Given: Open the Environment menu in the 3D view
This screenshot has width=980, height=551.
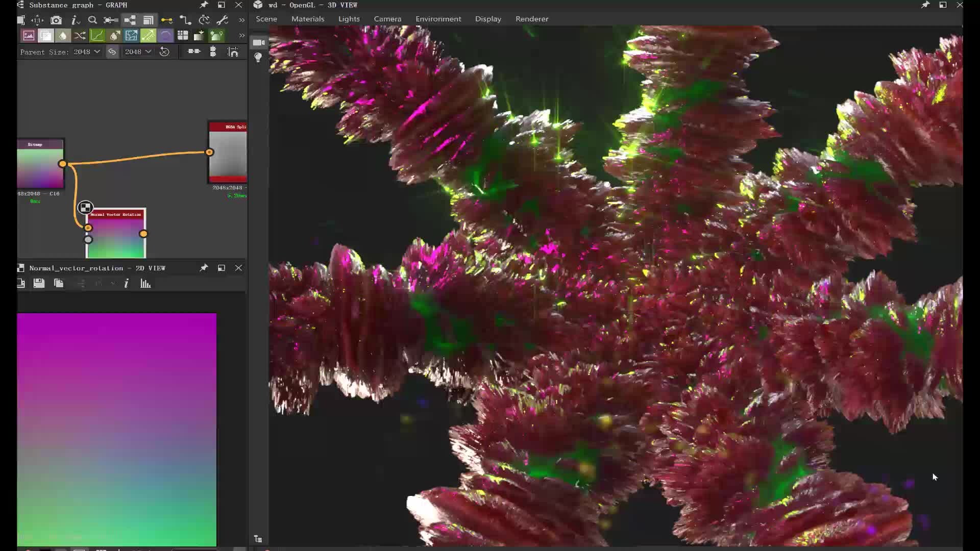Looking at the screenshot, I should (438, 18).
